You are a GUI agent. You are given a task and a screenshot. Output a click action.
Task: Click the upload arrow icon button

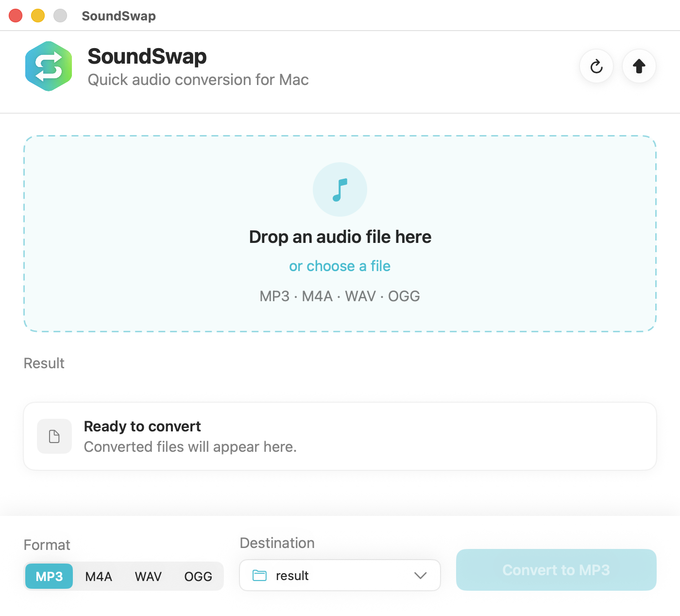pos(639,66)
